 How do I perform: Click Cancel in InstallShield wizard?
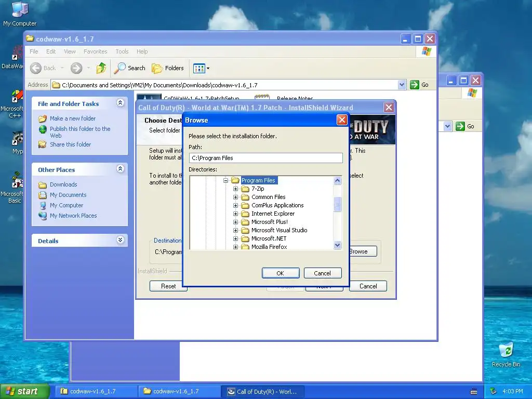pyautogui.click(x=368, y=286)
